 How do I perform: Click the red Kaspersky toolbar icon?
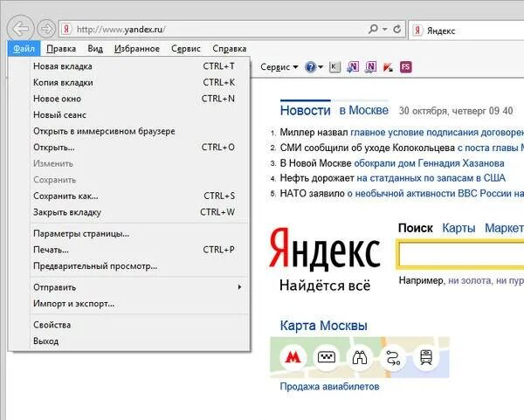click(388, 67)
